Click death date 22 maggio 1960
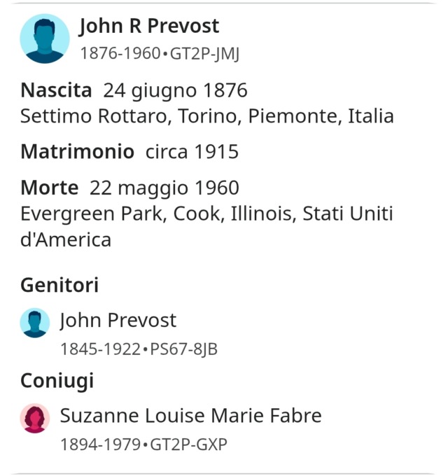The image size is (448, 476). [164, 188]
